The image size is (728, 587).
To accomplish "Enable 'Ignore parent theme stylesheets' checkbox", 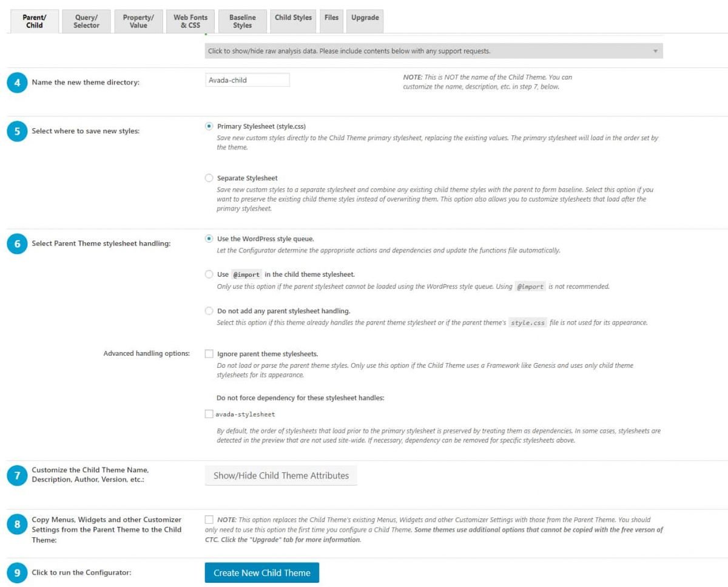I will click(x=209, y=353).
